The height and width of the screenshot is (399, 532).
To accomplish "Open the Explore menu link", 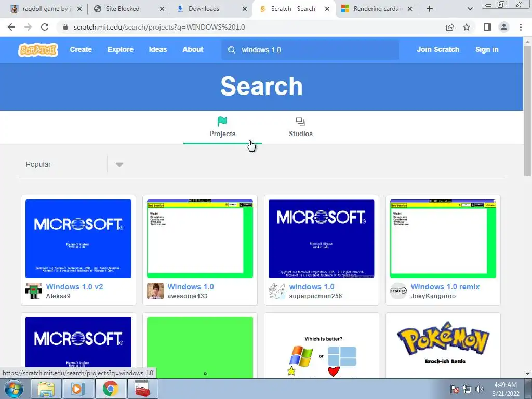I will (x=121, y=49).
